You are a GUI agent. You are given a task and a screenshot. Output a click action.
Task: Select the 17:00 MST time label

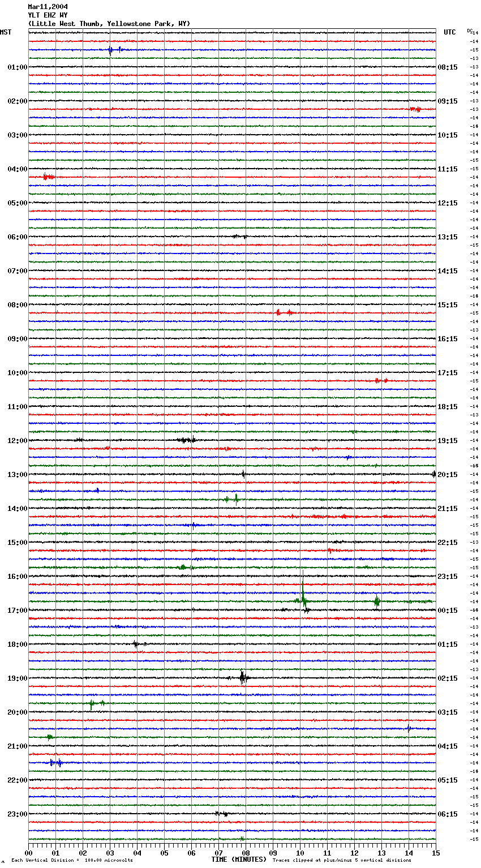pyautogui.click(x=17, y=611)
